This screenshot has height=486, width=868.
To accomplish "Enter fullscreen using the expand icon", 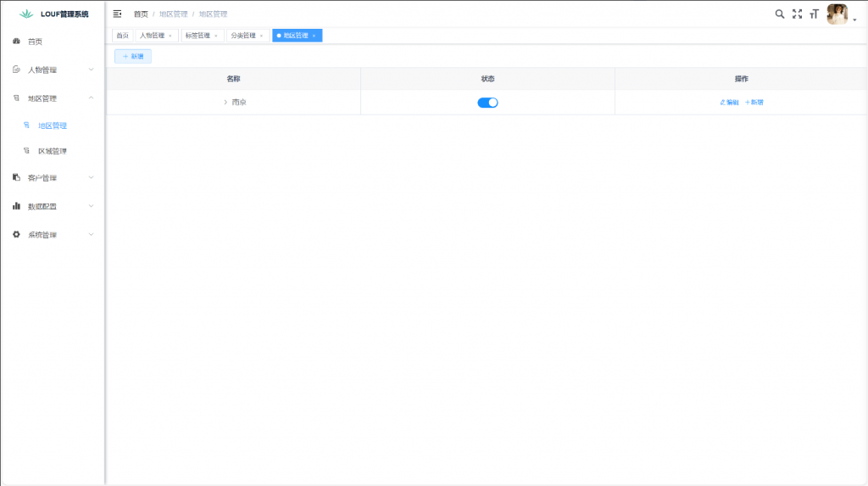I will (x=797, y=14).
